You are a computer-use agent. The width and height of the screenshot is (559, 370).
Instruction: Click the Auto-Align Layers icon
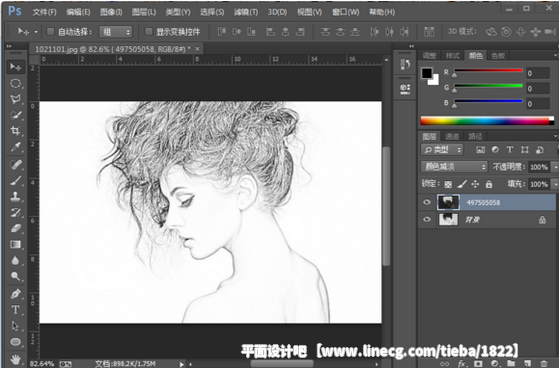coord(429,32)
